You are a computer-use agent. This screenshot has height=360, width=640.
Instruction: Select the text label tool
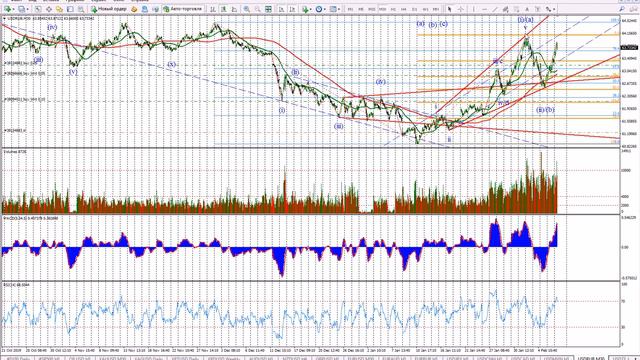click(538, 9)
